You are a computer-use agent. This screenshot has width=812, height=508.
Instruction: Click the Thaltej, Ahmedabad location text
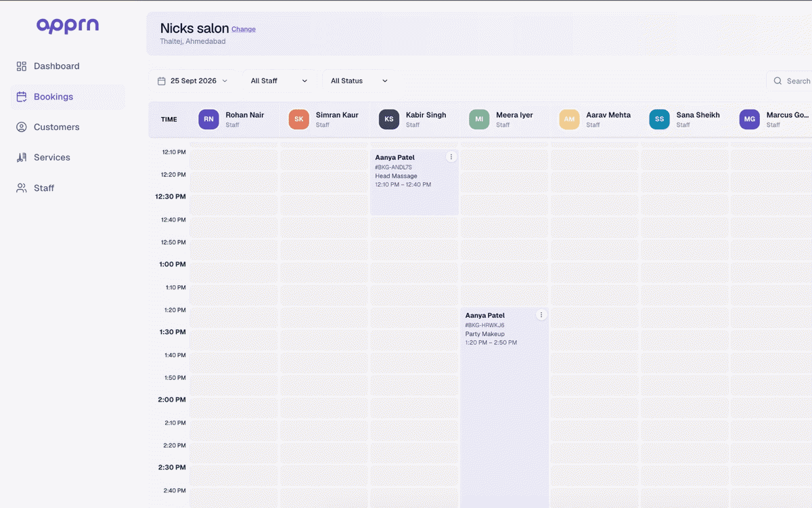(193, 42)
